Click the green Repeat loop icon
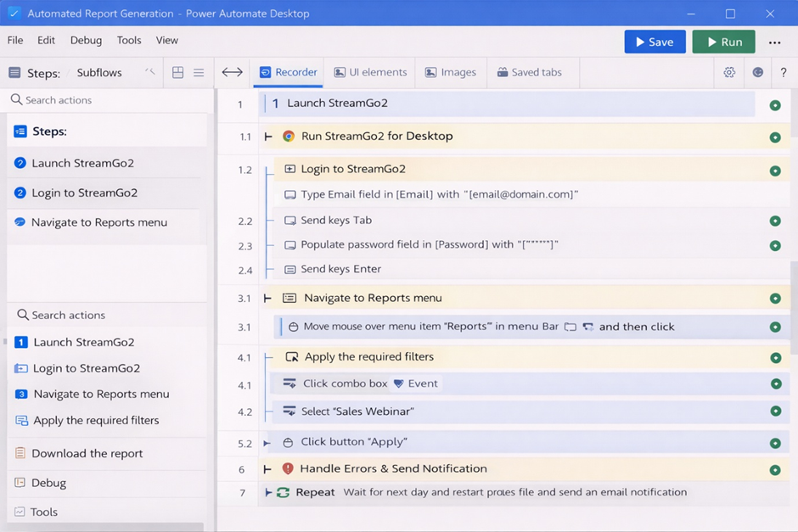798x532 pixels. click(x=284, y=492)
